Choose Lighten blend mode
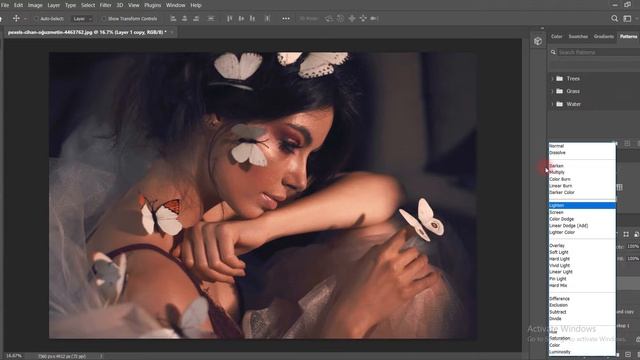The width and height of the screenshot is (640, 360). point(582,205)
